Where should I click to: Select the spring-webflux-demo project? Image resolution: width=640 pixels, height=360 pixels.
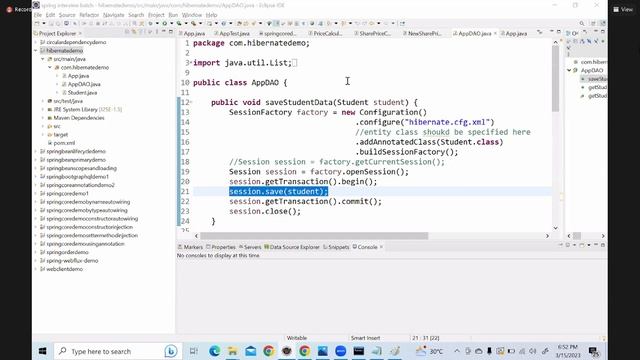(72, 260)
